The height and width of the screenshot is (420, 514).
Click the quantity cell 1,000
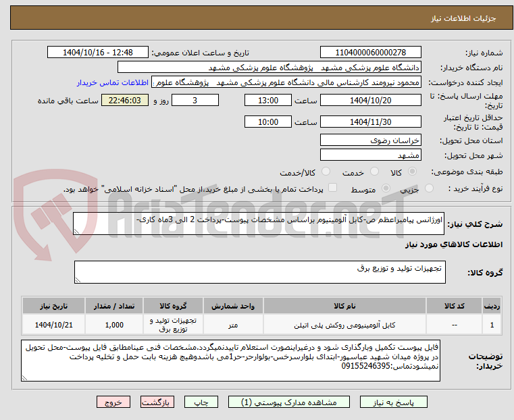click(114, 325)
